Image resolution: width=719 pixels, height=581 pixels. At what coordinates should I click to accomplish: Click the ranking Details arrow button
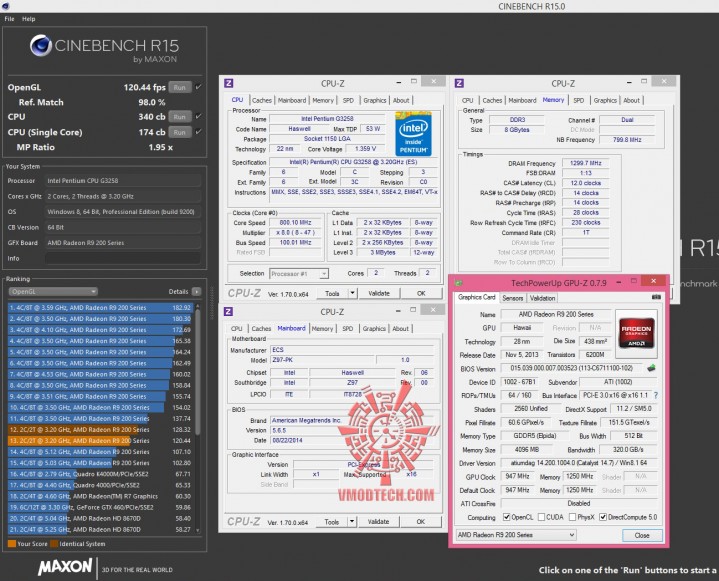pyautogui.click(x=196, y=292)
